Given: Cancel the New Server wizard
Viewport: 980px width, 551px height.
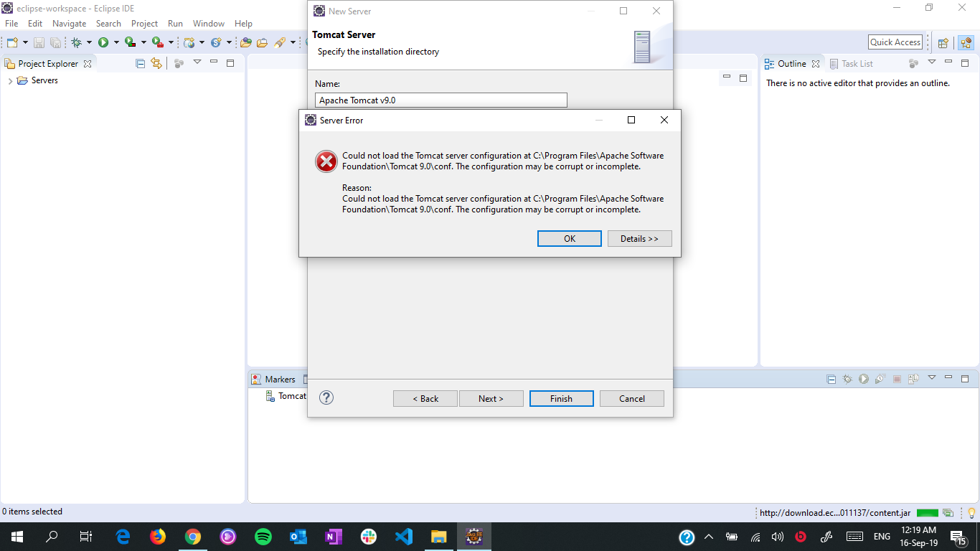Looking at the screenshot, I should pyautogui.click(x=632, y=399).
